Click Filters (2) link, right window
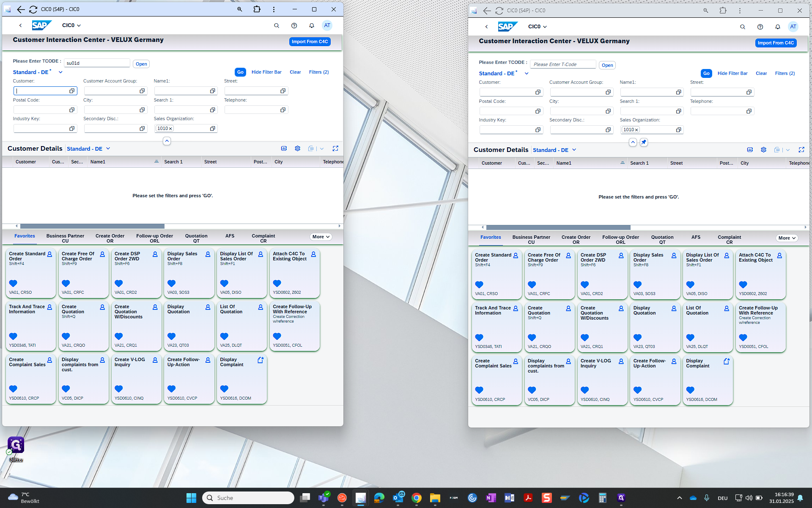 point(785,74)
